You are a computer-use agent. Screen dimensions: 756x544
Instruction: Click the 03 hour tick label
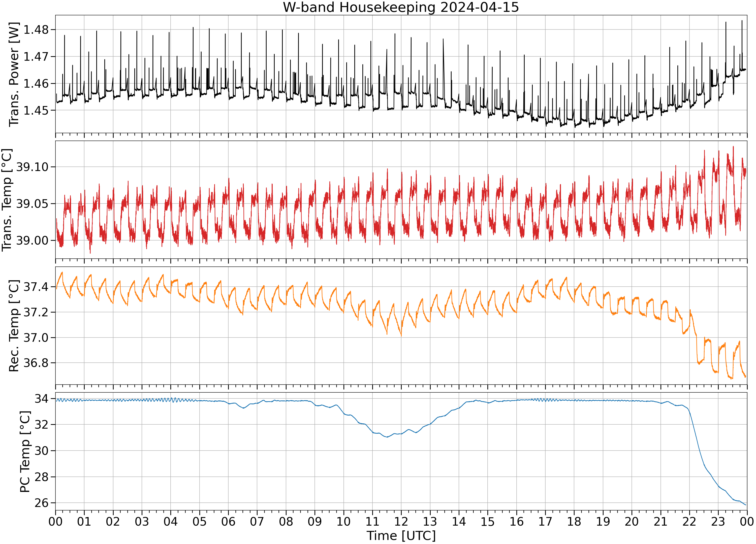point(142,522)
